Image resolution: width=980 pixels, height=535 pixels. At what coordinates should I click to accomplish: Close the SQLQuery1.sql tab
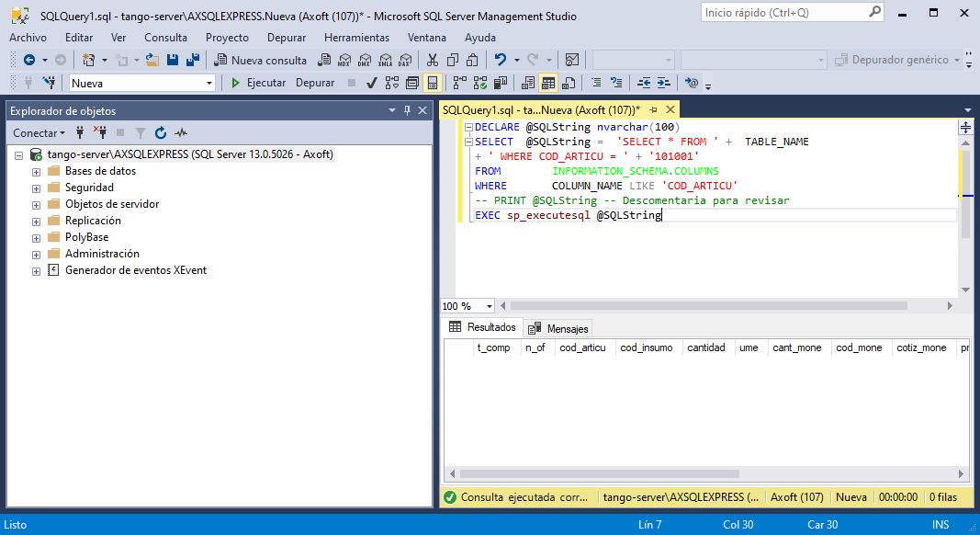pos(670,109)
